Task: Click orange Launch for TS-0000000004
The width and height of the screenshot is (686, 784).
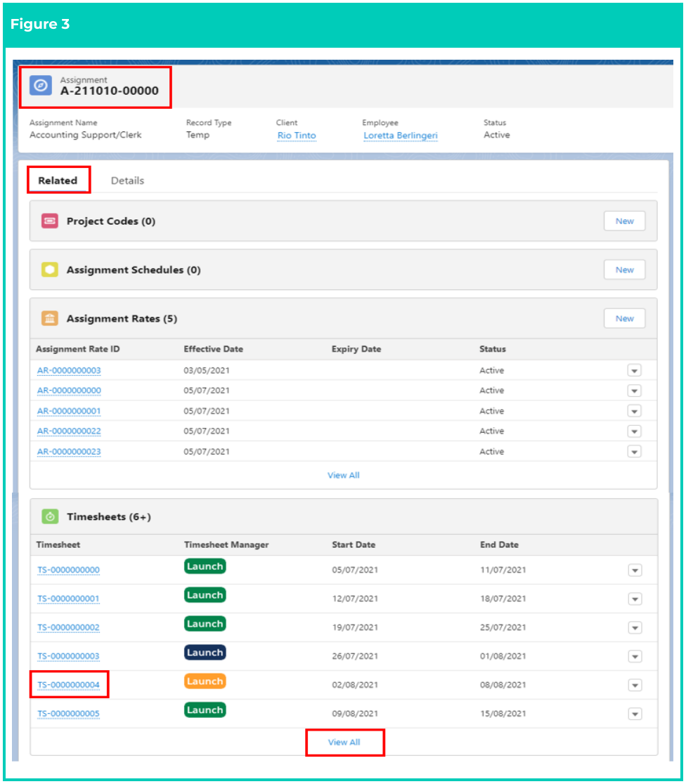Action: [205, 681]
